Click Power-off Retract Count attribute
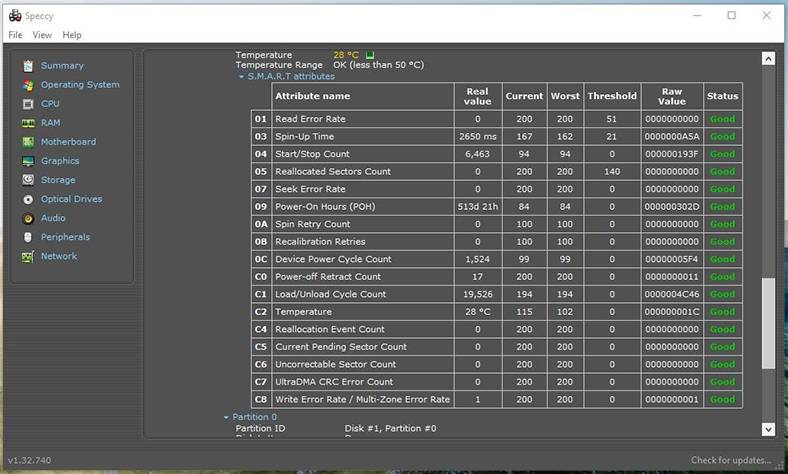 328,277
